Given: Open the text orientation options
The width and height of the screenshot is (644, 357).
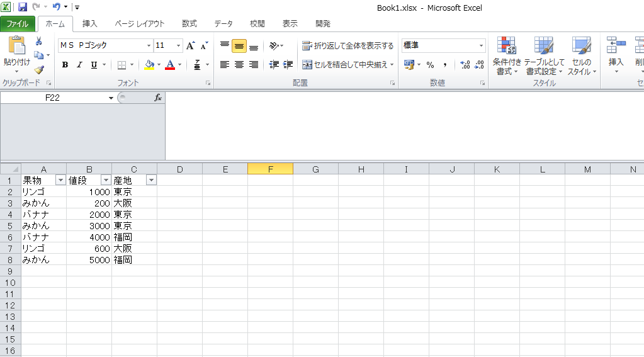Looking at the screenshot, I should click(276, 45).
